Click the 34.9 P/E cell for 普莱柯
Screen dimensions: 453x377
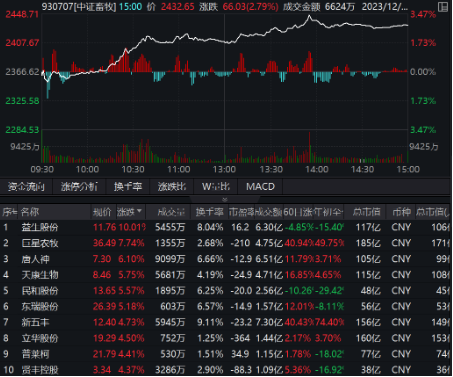(x=241, y=354)
